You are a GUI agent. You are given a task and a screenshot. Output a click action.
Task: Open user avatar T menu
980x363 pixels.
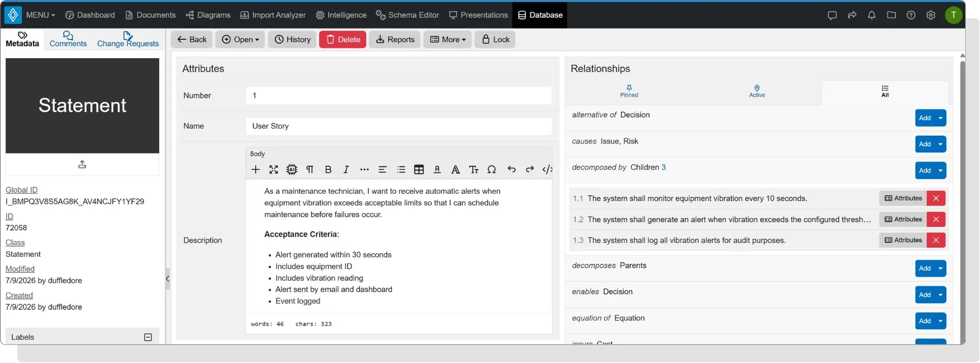point(953,15)
